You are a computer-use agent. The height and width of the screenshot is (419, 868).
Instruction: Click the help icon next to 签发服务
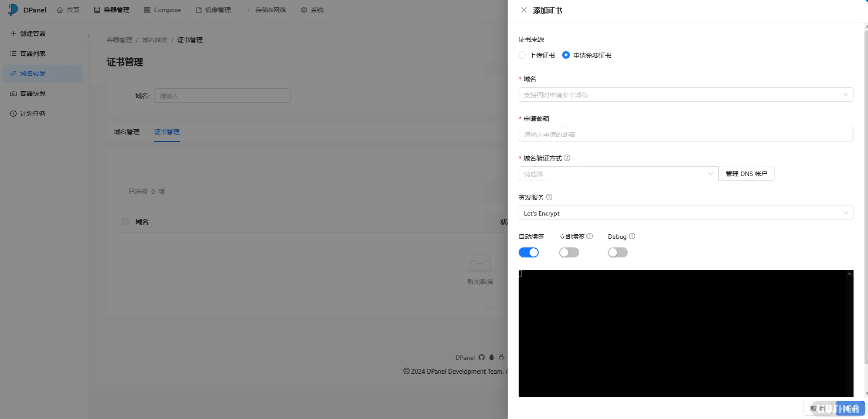pyautogui.click(x=549, y=197)
